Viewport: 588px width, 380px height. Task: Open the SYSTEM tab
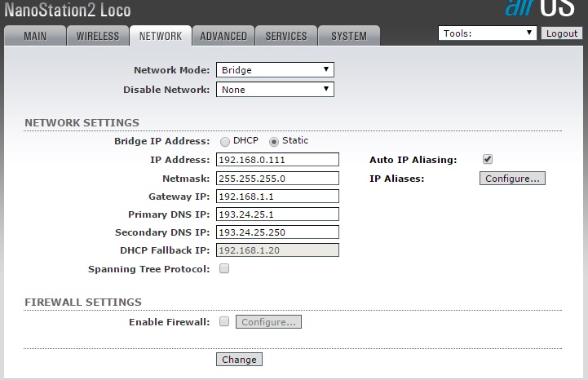(x=349, y=36)
